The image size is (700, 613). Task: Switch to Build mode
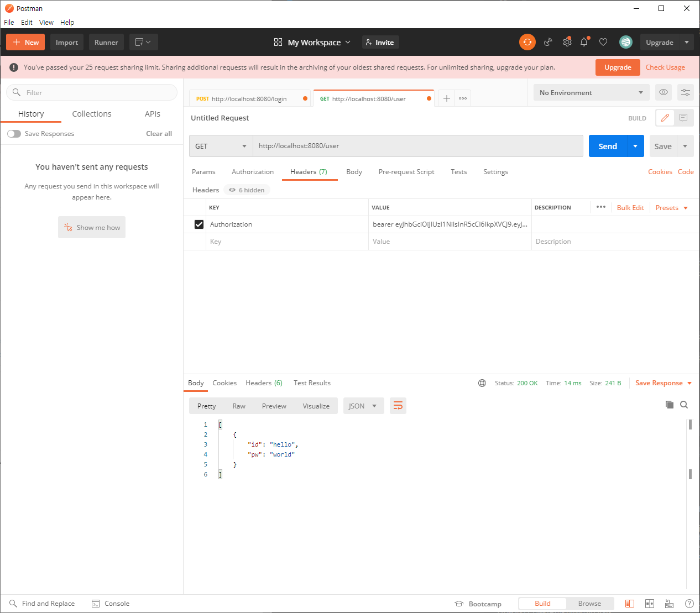542,604
